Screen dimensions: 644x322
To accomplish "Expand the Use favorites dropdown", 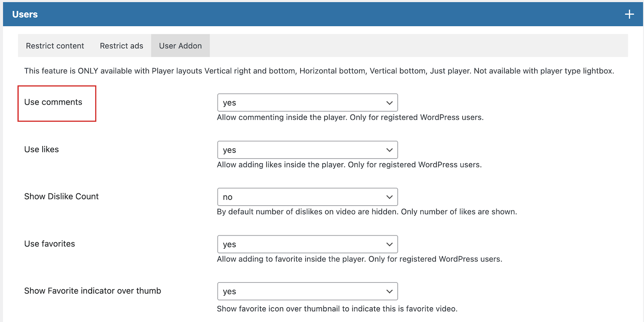I will coord(307,244).
